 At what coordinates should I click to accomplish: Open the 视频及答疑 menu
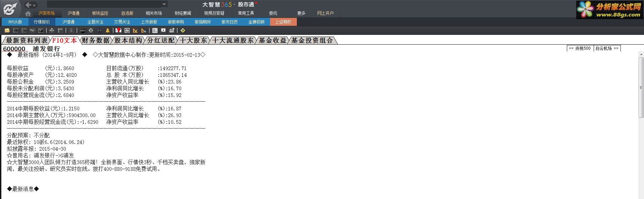[214, 13]
